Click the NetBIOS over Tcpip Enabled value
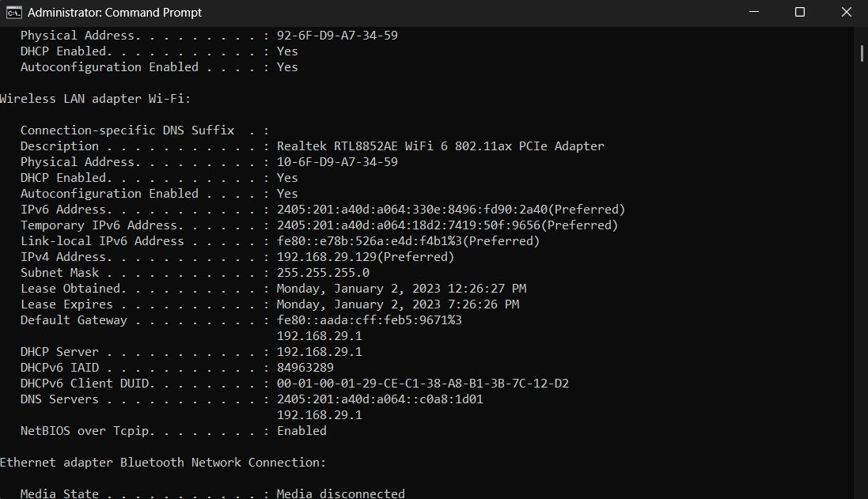Image resolution: width=868 pixels, height=499 pixels. pos(301,431)
